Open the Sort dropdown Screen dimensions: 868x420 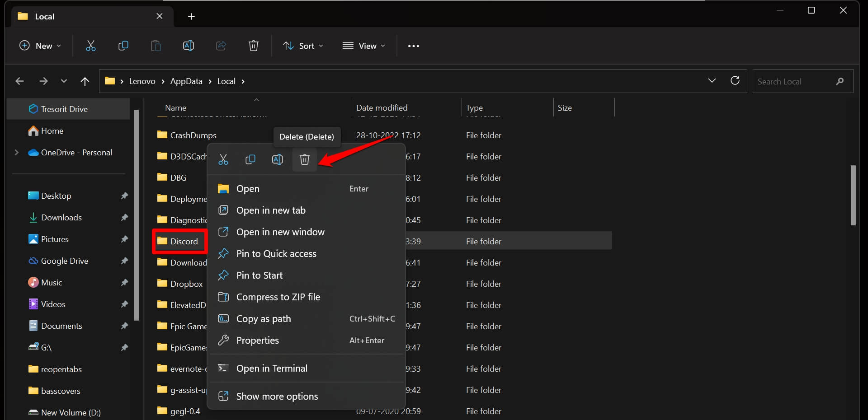(303, 46)
